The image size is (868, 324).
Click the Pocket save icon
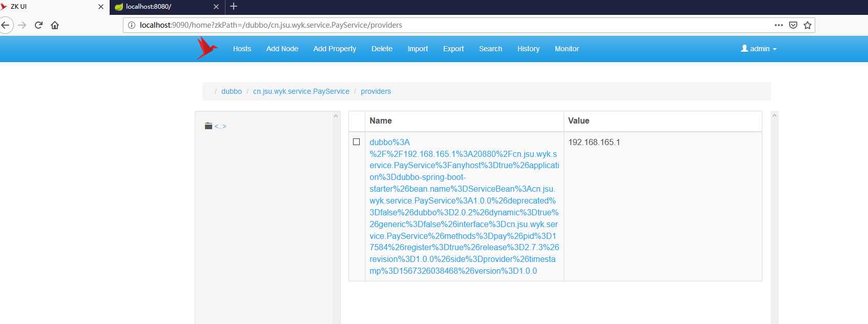coord(793,25)
